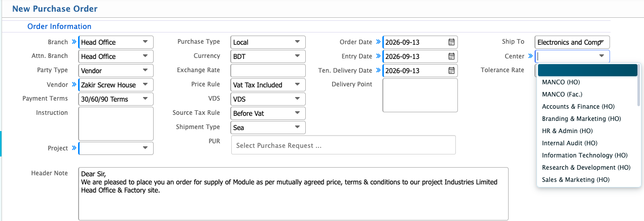The width and height of the screenshot is (644, 221).
Task: Choose Research & Development (HO) option
Action: (x=587, y=167)
